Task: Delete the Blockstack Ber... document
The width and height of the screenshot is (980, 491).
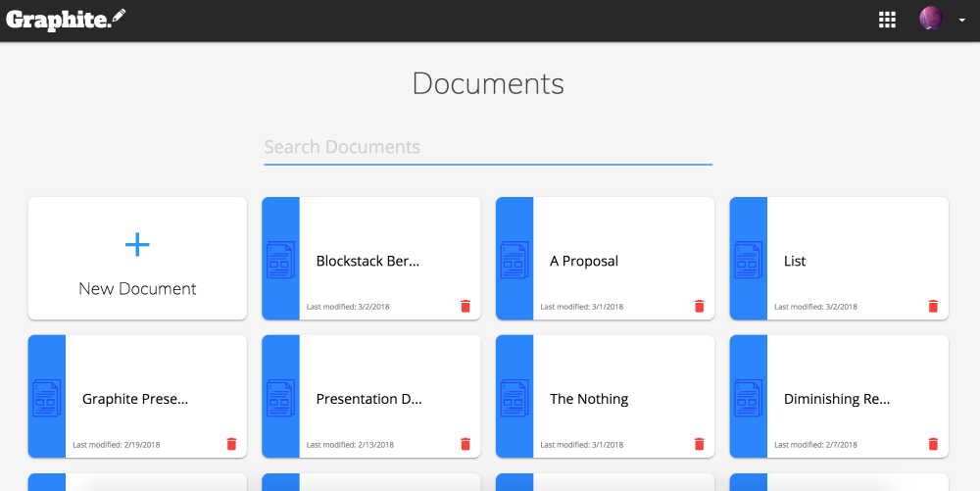Action: [x=465, y=307]
